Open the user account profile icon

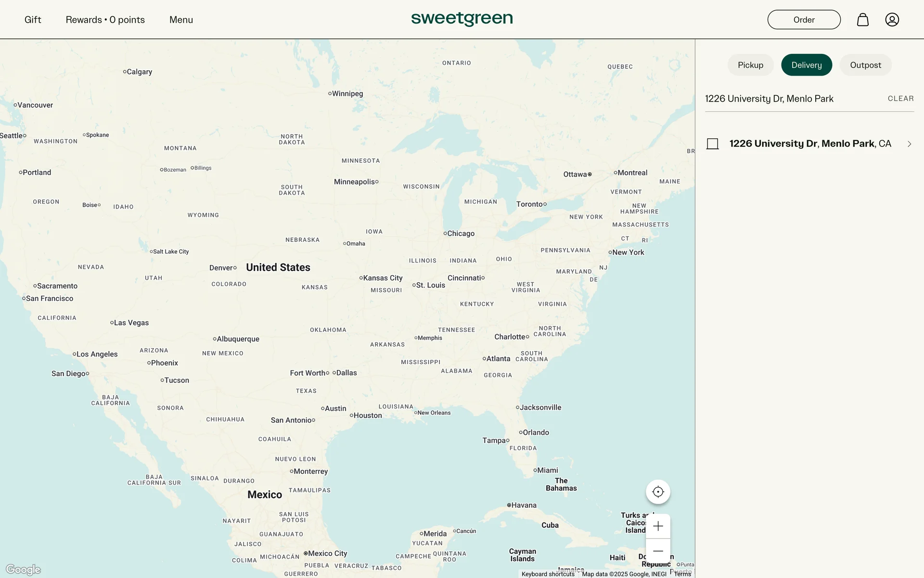[892, 20]
